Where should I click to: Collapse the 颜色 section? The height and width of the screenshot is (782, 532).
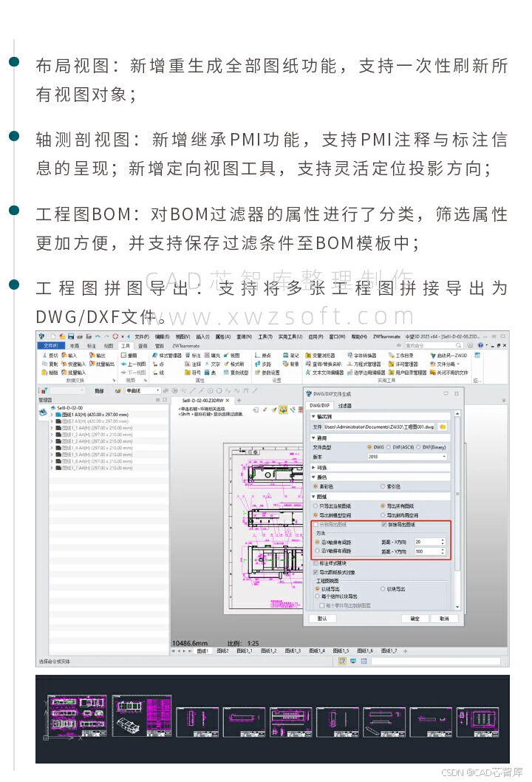point(313,477)
